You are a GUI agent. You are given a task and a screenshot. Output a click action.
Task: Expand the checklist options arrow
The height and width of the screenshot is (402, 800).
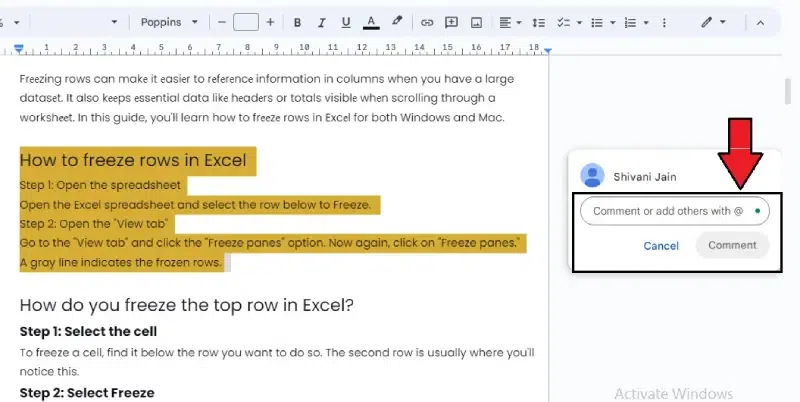click(579, 23)
